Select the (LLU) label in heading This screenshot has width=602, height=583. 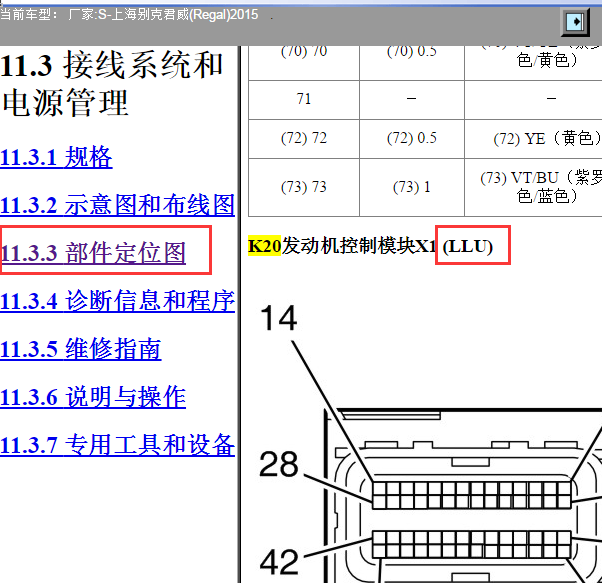[468, 246]
